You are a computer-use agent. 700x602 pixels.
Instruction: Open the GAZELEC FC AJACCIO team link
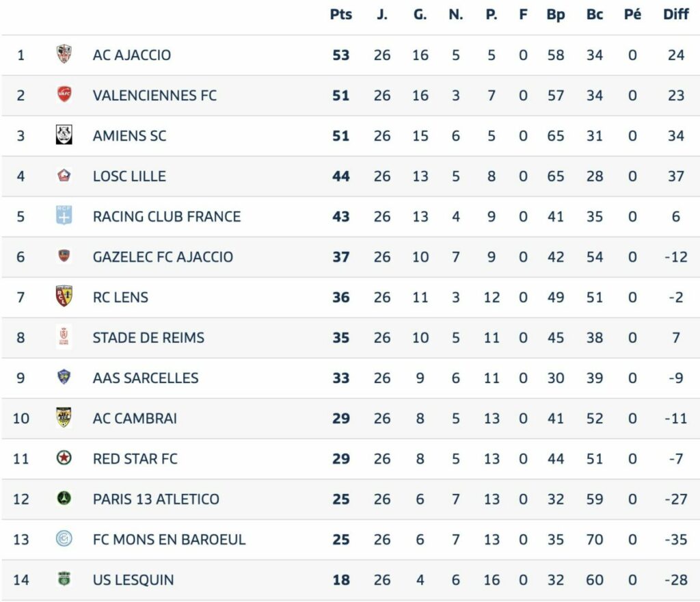click(163, 257)
